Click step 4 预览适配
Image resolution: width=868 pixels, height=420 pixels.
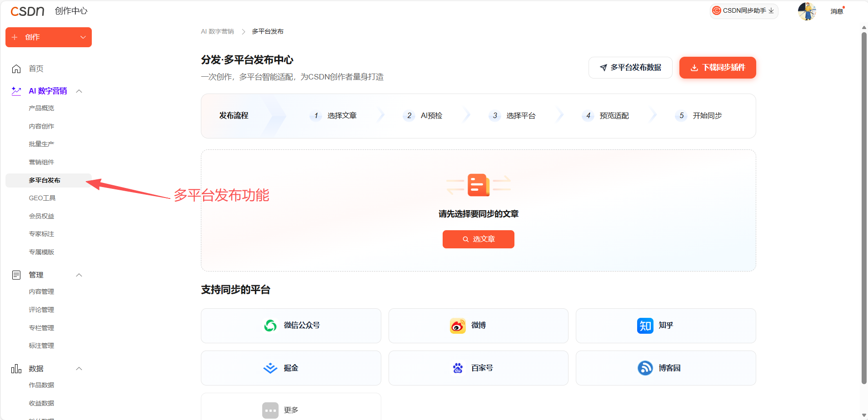605,116
